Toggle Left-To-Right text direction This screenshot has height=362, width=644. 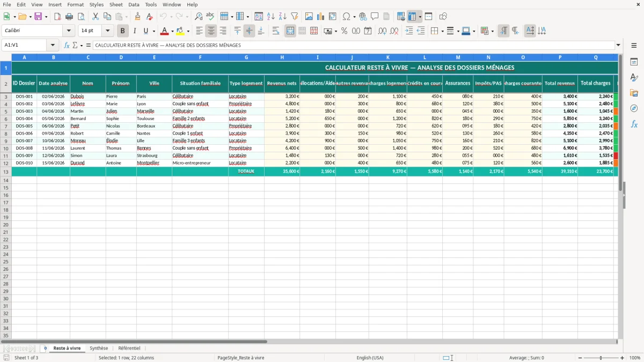(503, 31)
